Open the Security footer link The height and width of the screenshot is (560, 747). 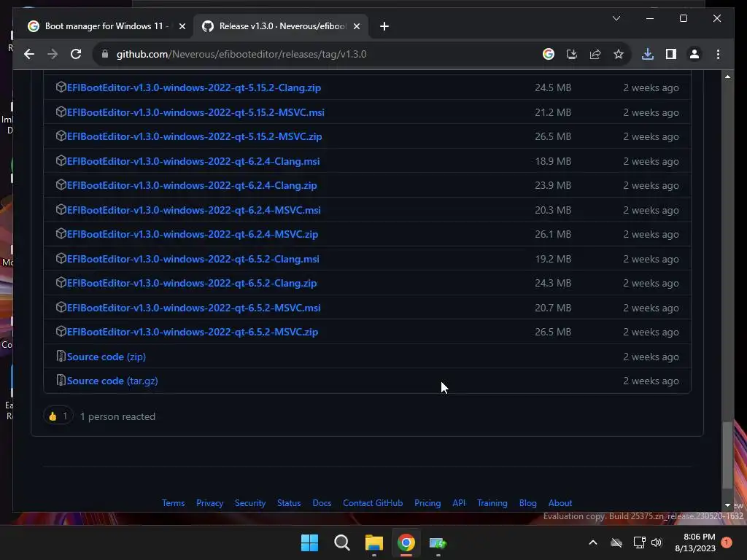(x=250, y=503)
